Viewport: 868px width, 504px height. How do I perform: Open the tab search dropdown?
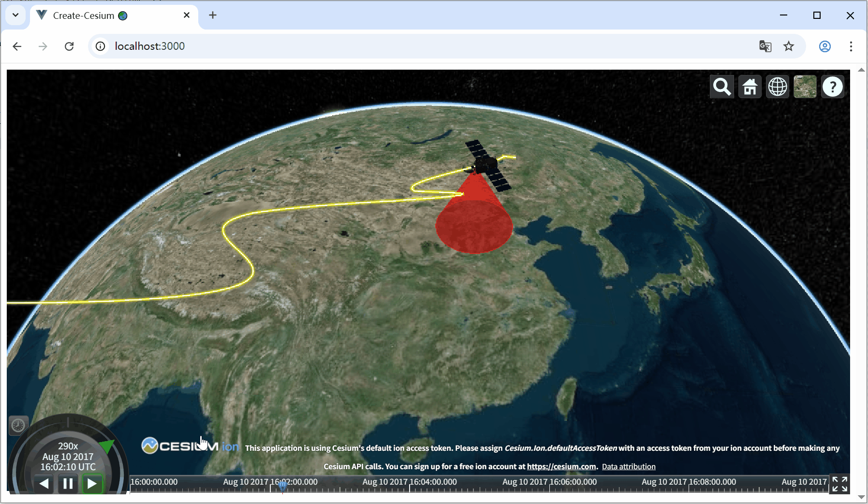tap(15, 15)
